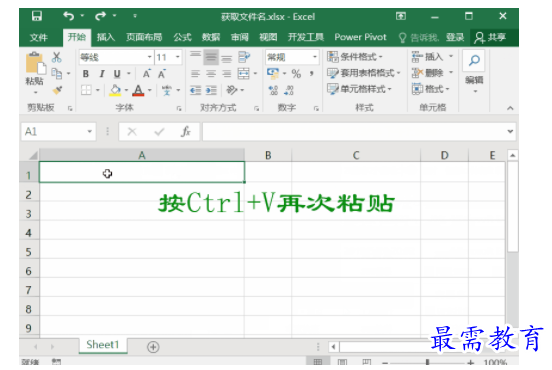Save the workbook with the floppy disk icon

pos(37,16)
